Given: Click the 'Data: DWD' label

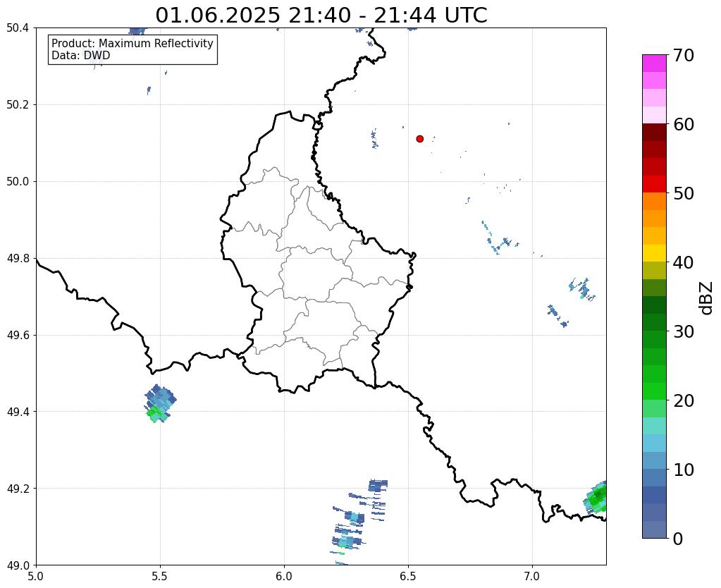Looking at the screenshot, I should [x=81, y=56].
